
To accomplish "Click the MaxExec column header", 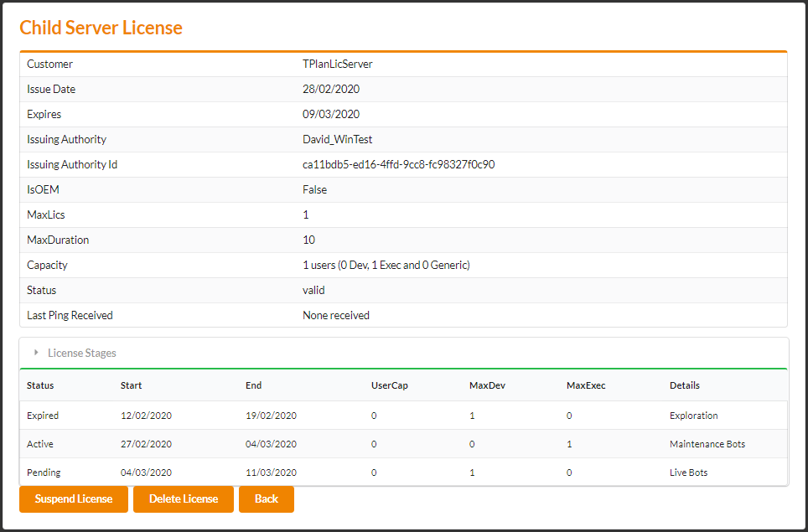I will coord(586,385).
